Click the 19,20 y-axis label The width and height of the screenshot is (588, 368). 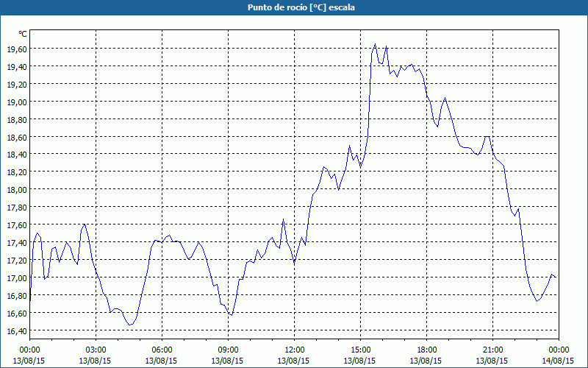[x=17, y=84]
